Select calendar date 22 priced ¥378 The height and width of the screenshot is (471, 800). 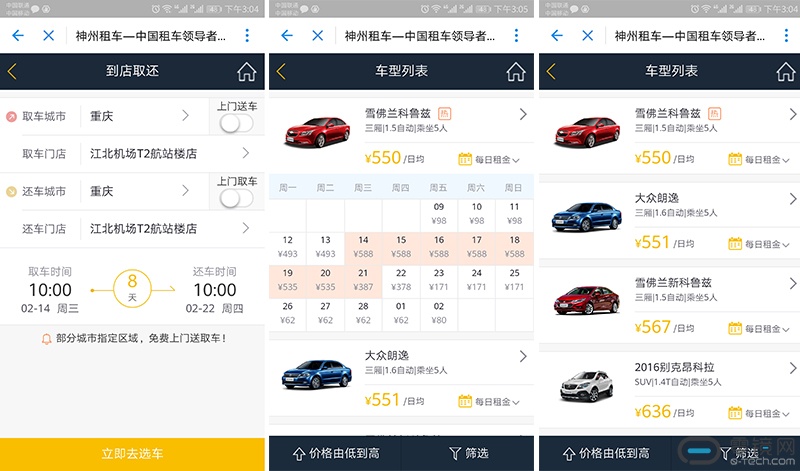tap(401, 281)
